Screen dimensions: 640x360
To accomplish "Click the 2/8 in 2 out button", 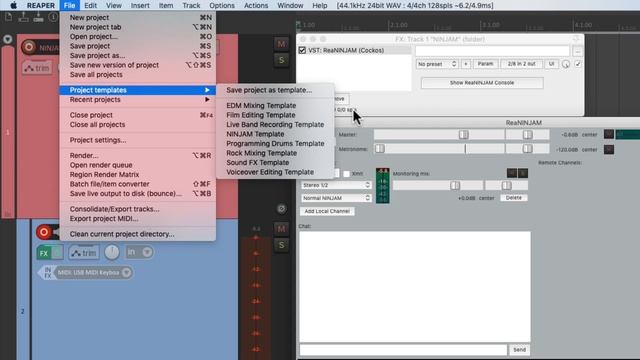I will 521,64.
